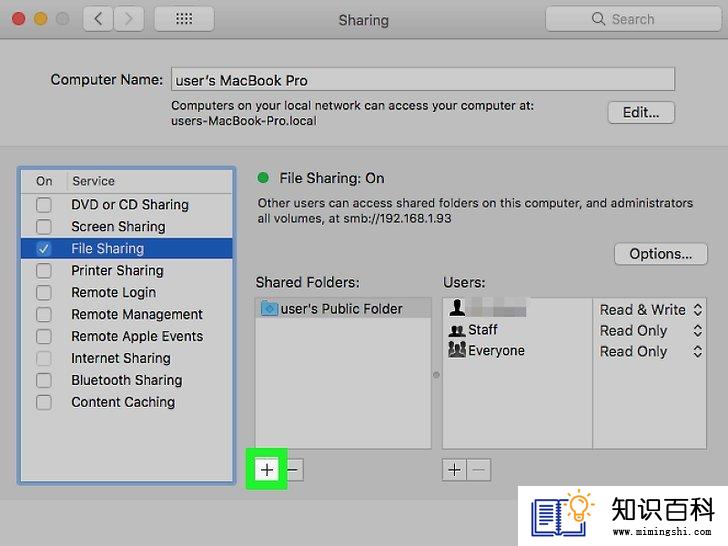Screen dimensions: 728x546
Task: Select the Remote Login service row
Action: (x=126, y=292)
